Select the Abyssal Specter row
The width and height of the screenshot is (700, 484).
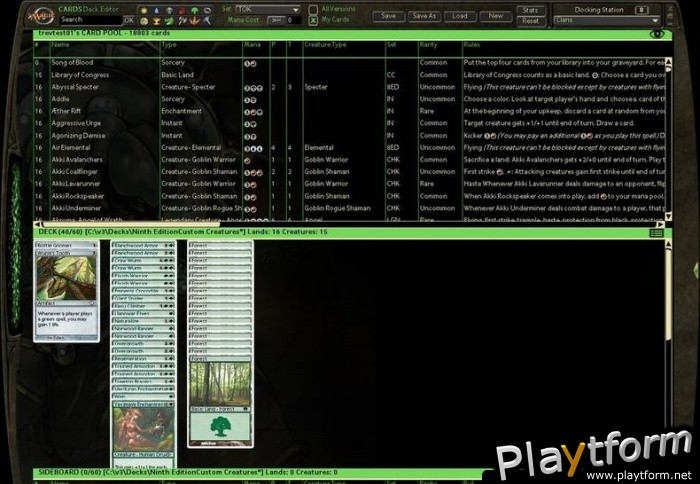[350, 87]
